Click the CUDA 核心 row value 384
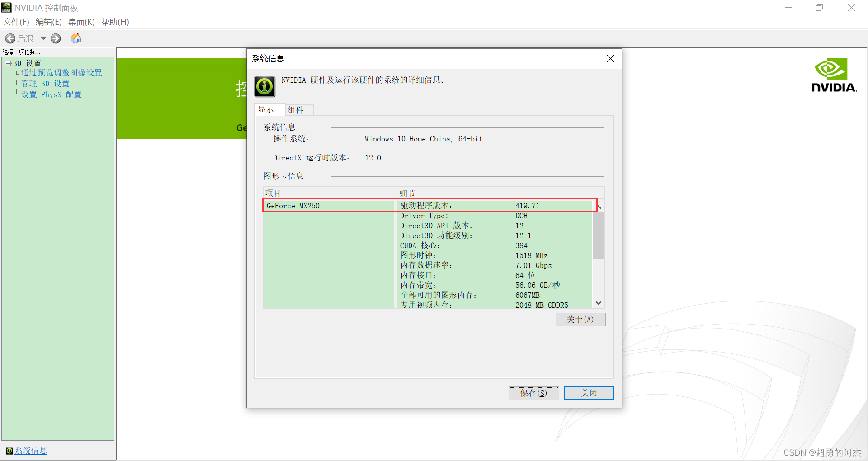Viewport: 868px width, 461px height. point(521,246)
